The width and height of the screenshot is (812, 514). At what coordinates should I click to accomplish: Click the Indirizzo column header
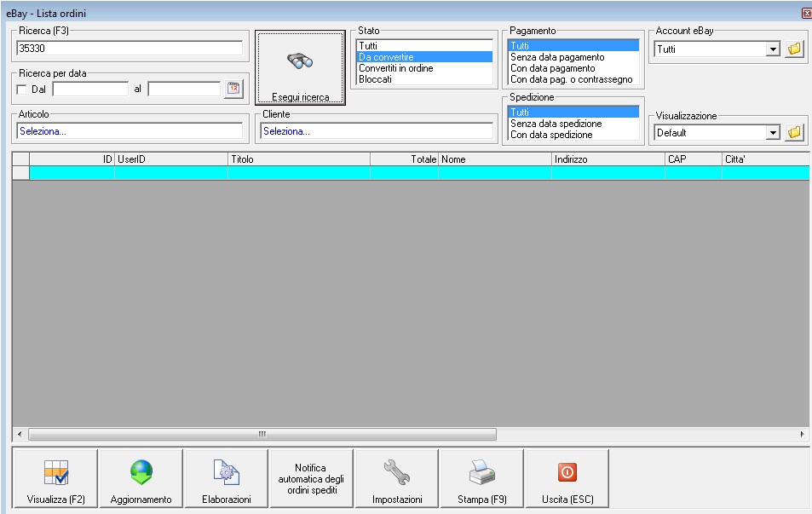point(608,159)
